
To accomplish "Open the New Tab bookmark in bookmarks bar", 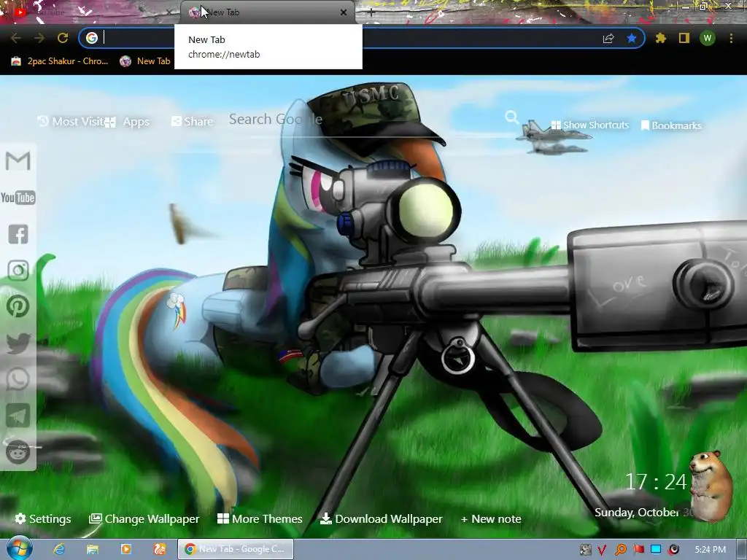I will (145, 61).
